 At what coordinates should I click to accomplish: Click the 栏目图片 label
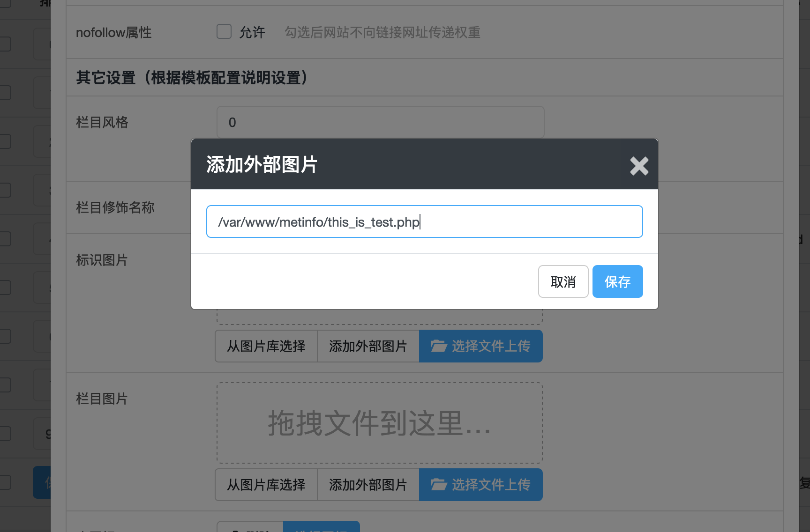(102, 399)
